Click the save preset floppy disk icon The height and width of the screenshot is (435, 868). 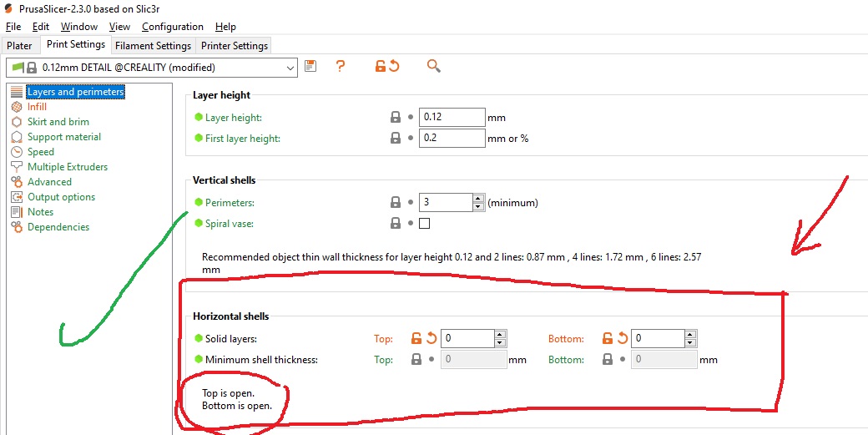[x=310, y=67]
